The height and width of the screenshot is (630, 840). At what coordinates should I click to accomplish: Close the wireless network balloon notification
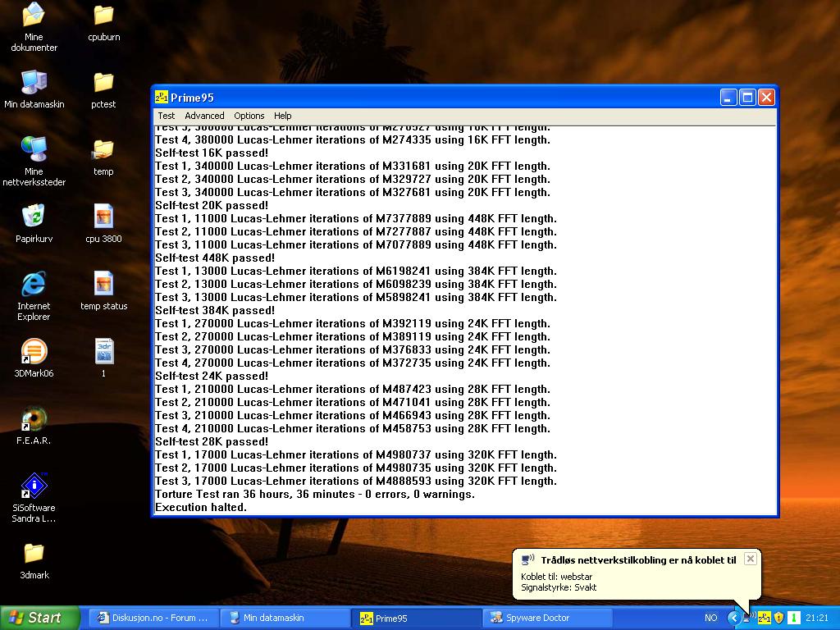point(751,559)
